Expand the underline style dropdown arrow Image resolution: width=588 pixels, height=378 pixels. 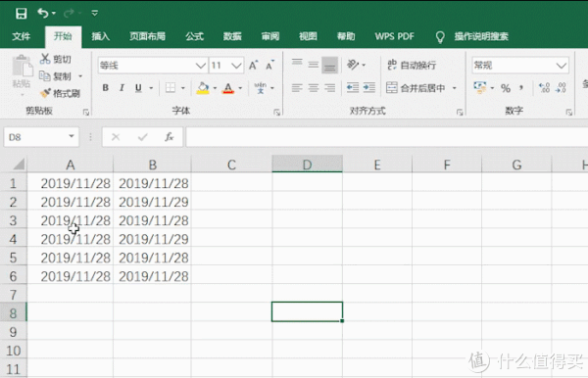[x=151, y=88]
